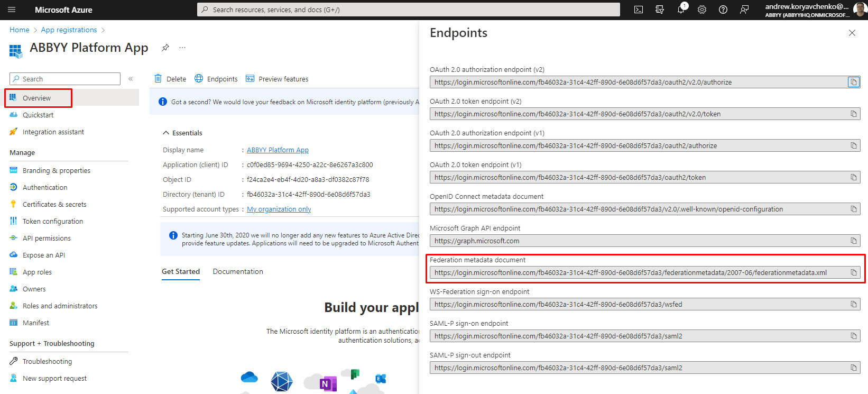Open the help question mark icon
The image size is (868, 394).
click(x=723, y=10)
